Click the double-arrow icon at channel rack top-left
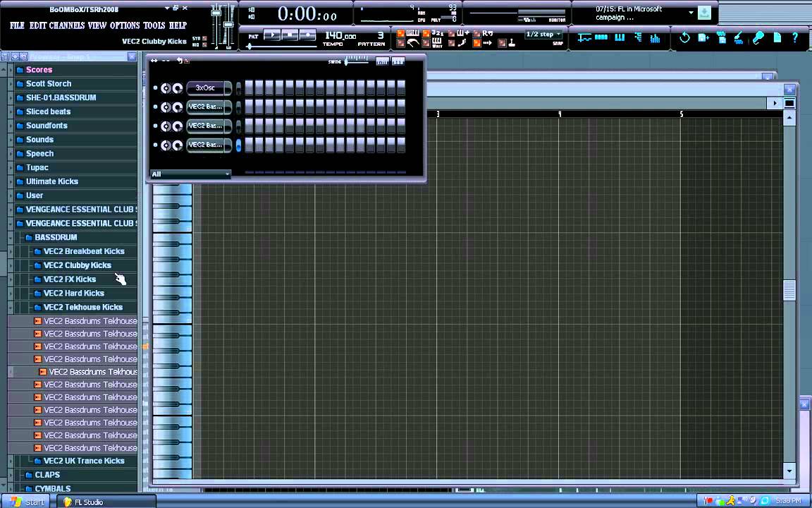 point(154,61)
